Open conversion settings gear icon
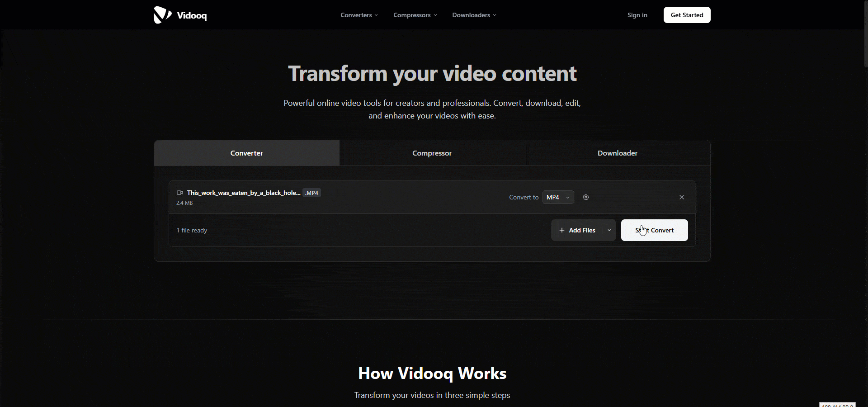 [586, 197]
